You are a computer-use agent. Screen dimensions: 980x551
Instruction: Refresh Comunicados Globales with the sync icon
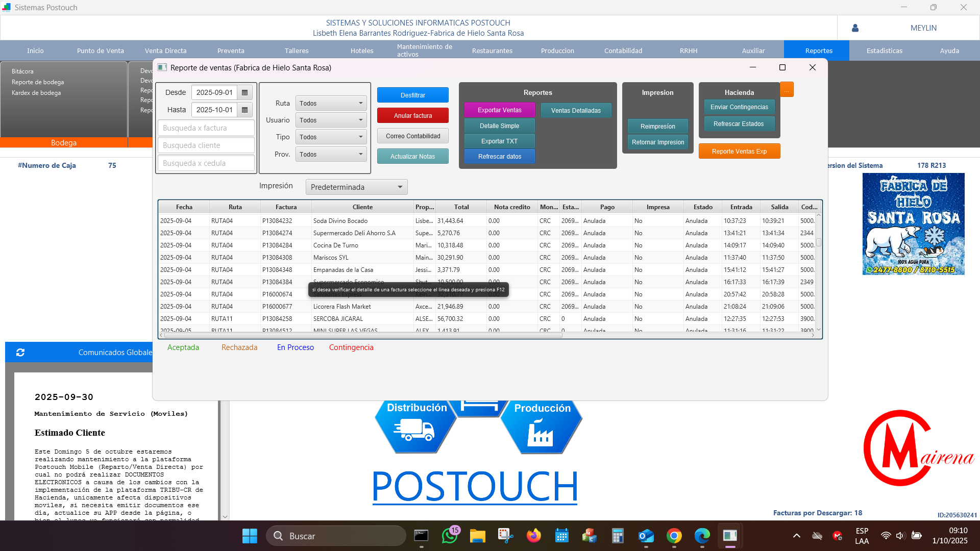pos(20,353)
